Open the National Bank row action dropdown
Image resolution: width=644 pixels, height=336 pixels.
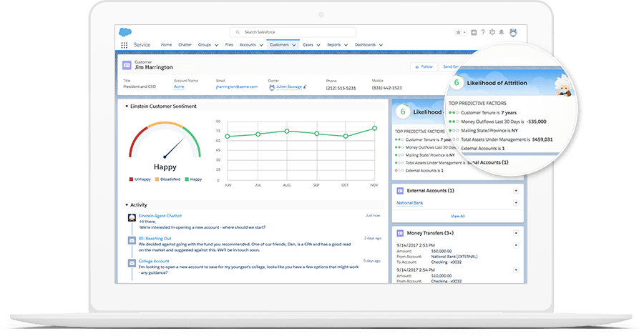(x=516, y=203)
